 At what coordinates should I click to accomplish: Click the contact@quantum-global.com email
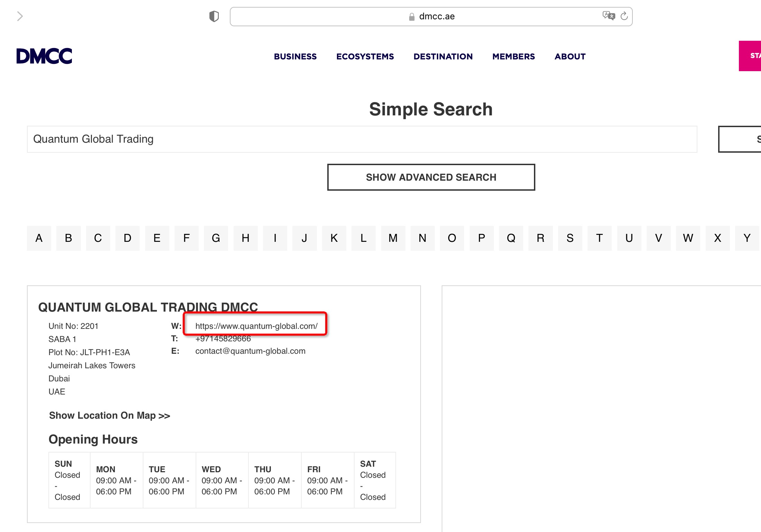(x=250, y=351)
